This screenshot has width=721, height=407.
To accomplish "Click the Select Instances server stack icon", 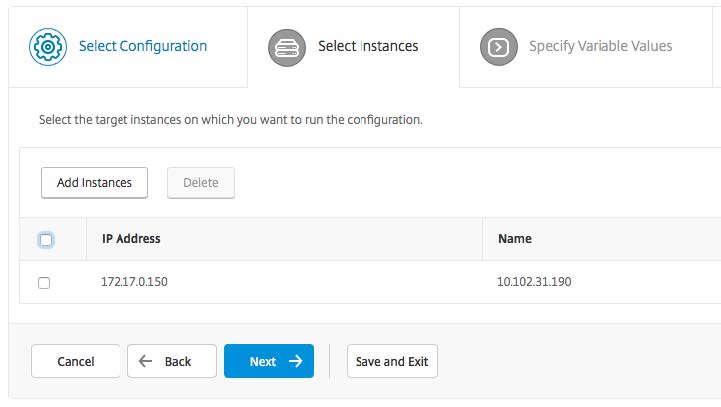I will pyautogui.click(x=287, y=47).
